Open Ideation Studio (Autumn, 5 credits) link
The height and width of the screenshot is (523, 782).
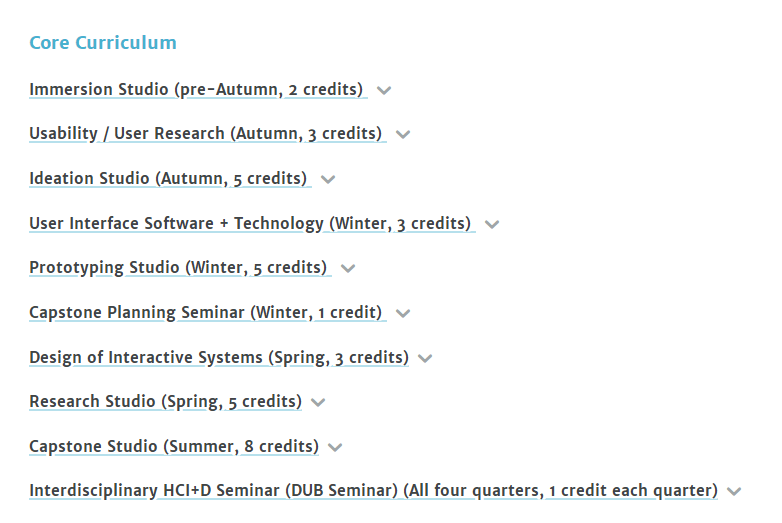click(168, 179)
